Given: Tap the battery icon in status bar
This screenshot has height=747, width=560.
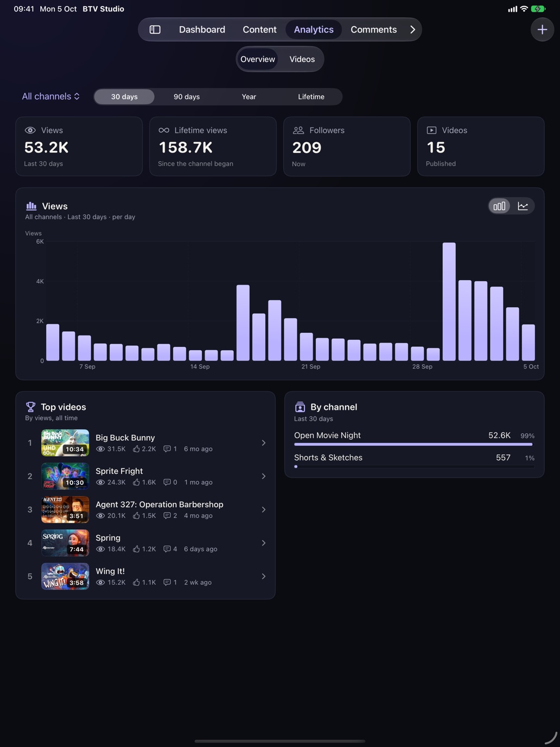Looking at the screenshot, I should click(x=538, y=9).
